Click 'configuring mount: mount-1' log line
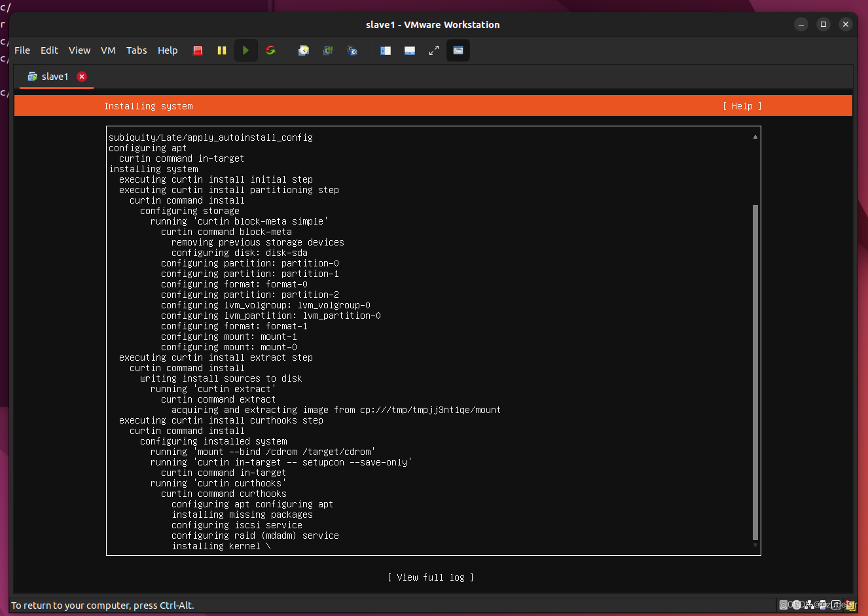 tap(229, 336)
